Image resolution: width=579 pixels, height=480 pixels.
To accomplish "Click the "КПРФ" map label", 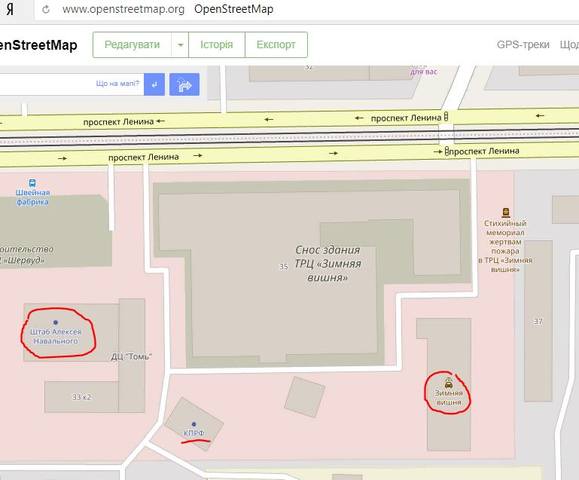I will (194, 433).
